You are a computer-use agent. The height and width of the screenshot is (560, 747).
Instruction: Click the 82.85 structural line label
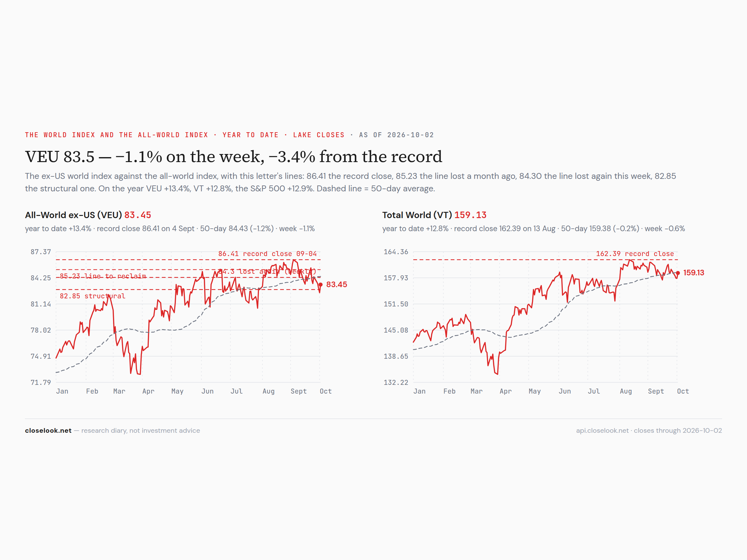pos(92,296)
